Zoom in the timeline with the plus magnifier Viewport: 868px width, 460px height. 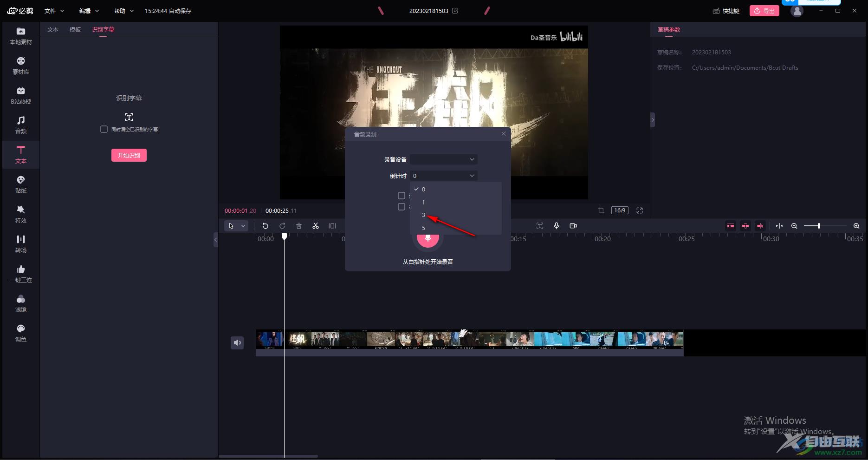click(x=856, y=226)
